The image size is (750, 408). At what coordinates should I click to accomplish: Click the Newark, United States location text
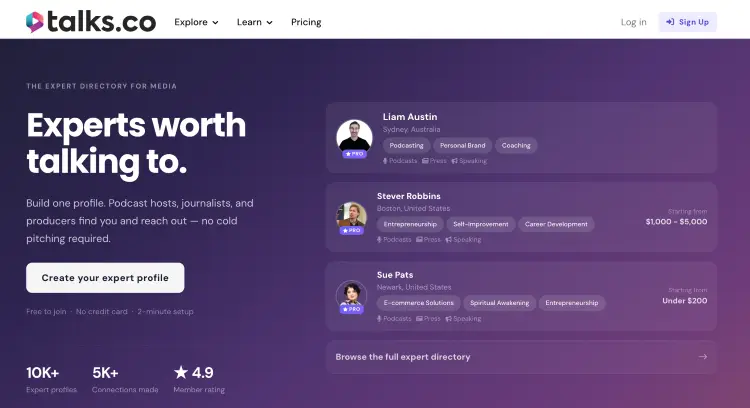414,287
